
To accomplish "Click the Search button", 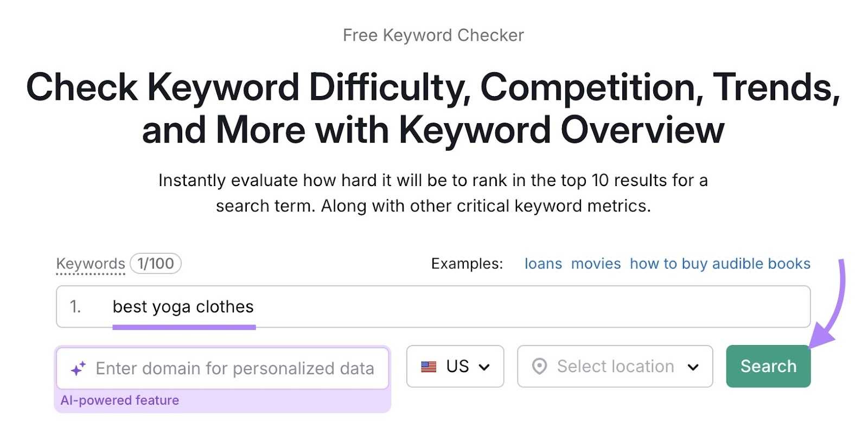I will 768,366.
